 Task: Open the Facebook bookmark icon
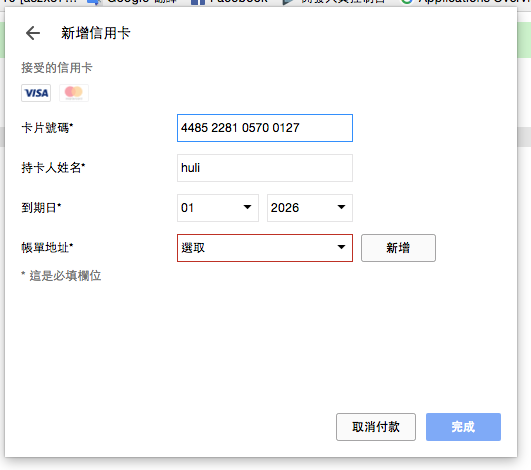(198, 2)
